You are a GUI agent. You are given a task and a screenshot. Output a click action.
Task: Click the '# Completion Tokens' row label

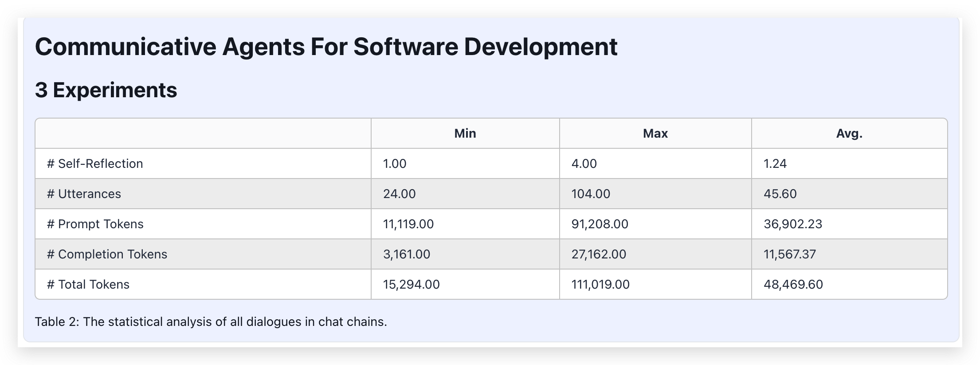click(107, 254)
